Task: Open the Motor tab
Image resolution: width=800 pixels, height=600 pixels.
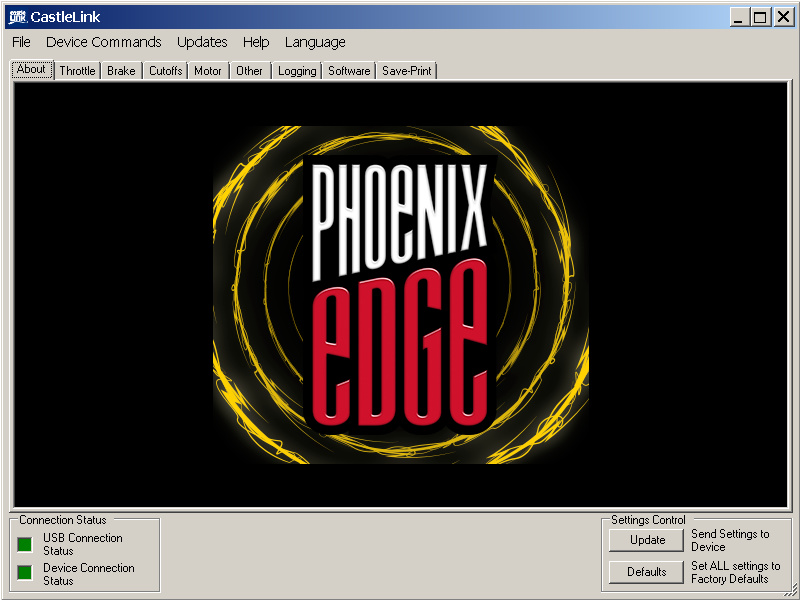Action: (208, 71)
